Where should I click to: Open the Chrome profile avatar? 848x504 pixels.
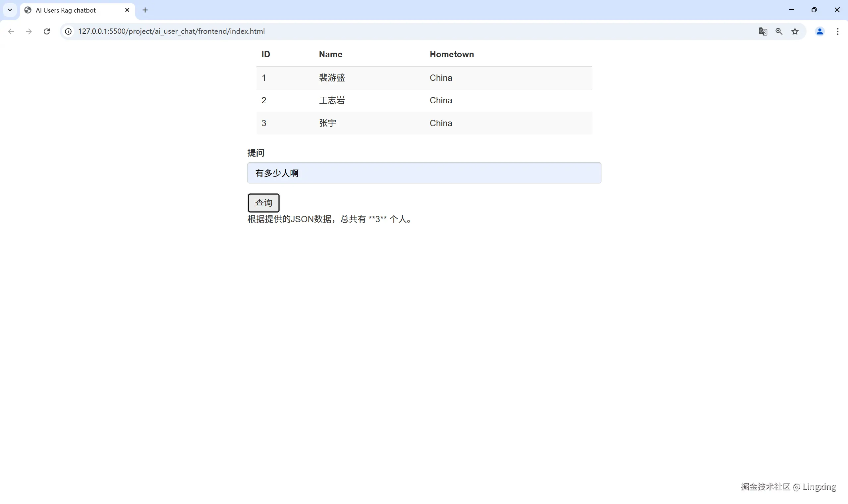pyautogui.click(x=820, y=31)
